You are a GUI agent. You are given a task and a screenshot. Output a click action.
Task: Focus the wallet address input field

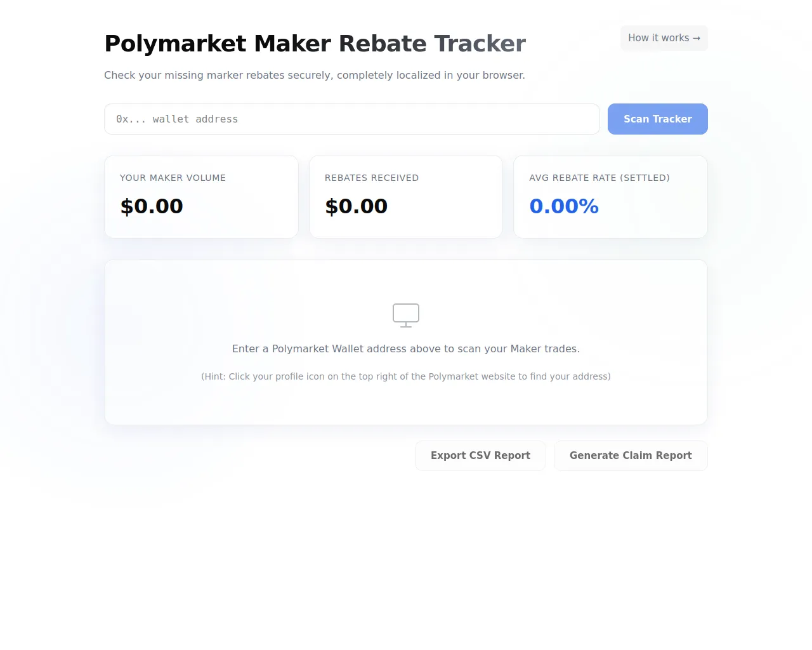point(351,119)
